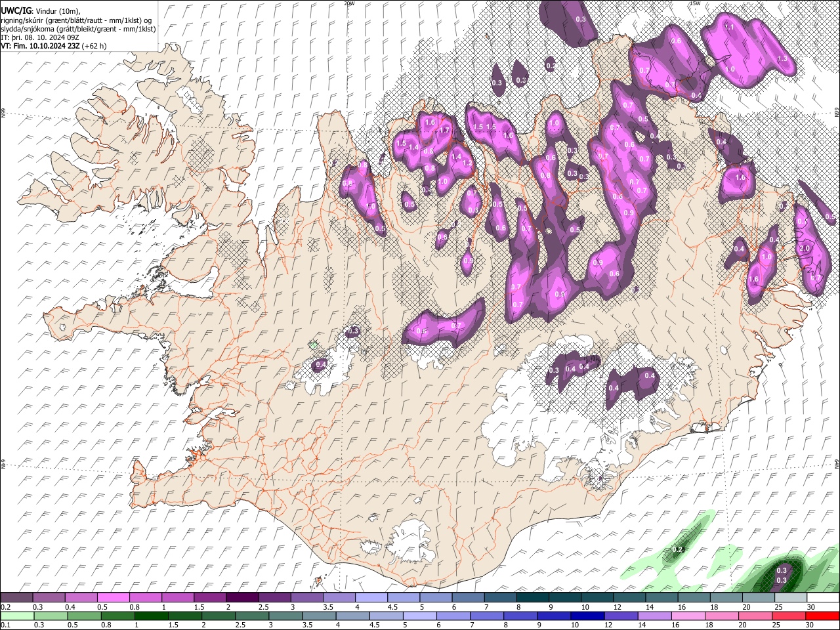The image size is (840, 630).
Task: Click the '20W' longitude label
Action: coord(349,3)
